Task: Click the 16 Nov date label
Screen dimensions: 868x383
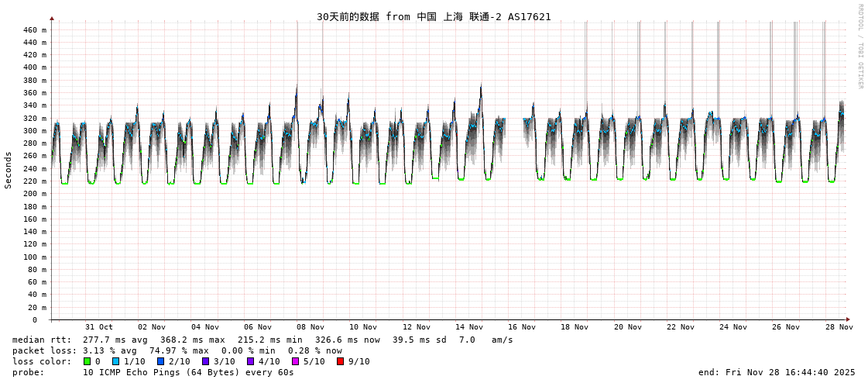Action: pos(522,327)
